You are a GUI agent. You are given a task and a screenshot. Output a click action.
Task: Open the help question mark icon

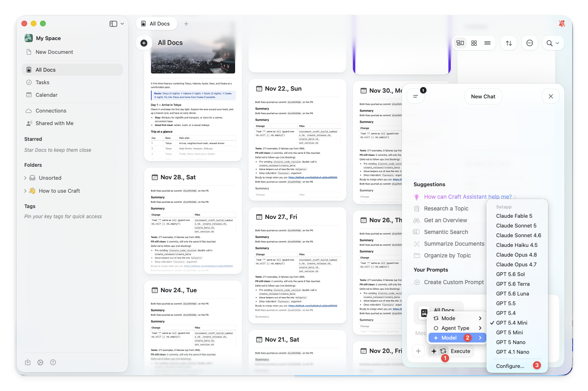[x=53, y=362]
